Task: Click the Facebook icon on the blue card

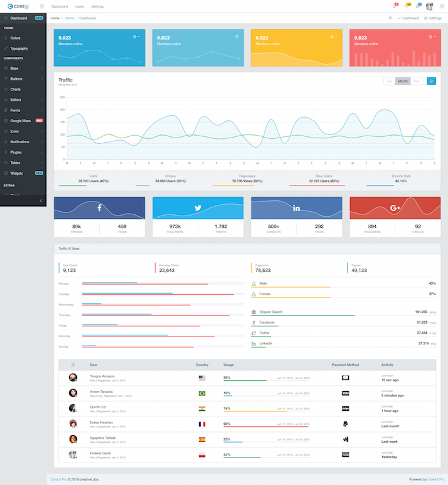Action: point(99,207)
